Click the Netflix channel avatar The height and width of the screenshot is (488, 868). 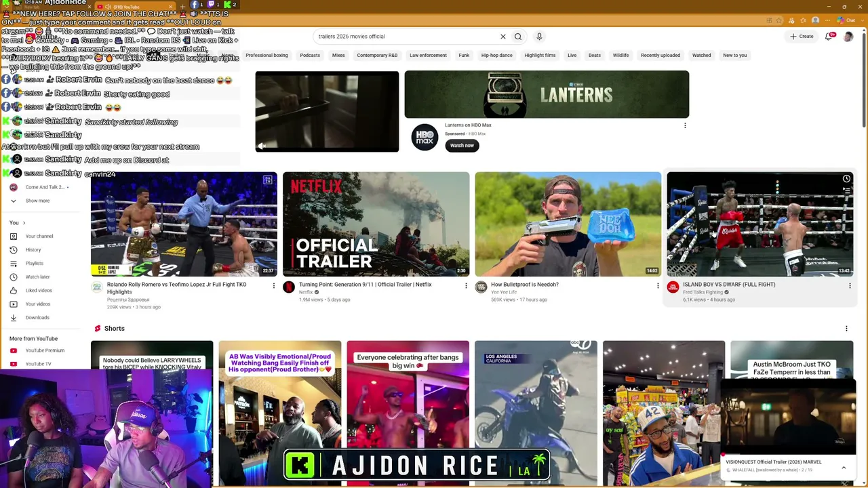click(289, 287)
